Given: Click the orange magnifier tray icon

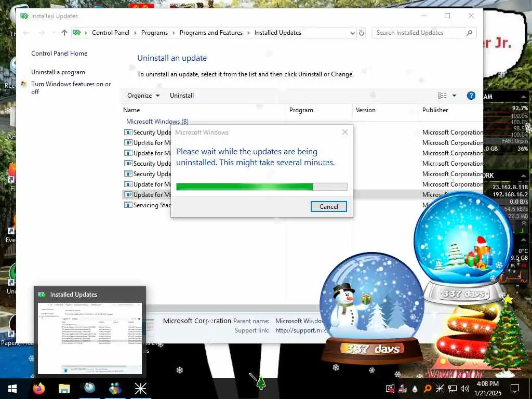Looking at the screenshot, I should (428, 389).
